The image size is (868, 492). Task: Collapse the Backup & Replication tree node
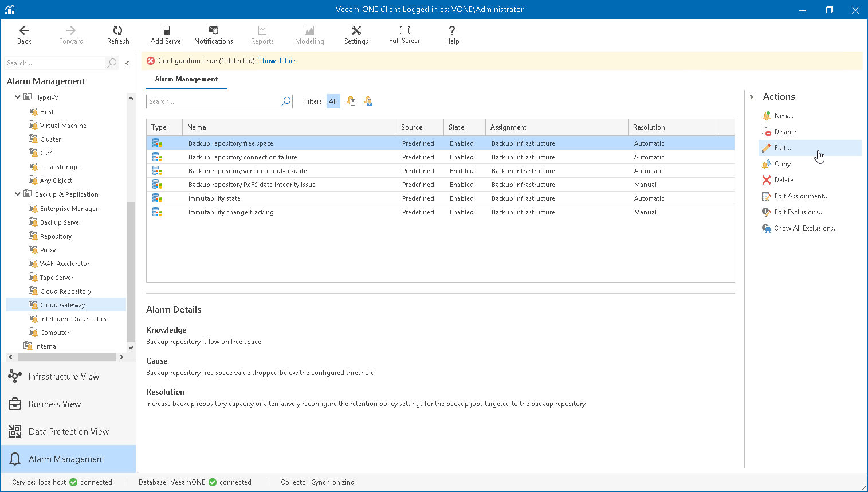[18, 194]
